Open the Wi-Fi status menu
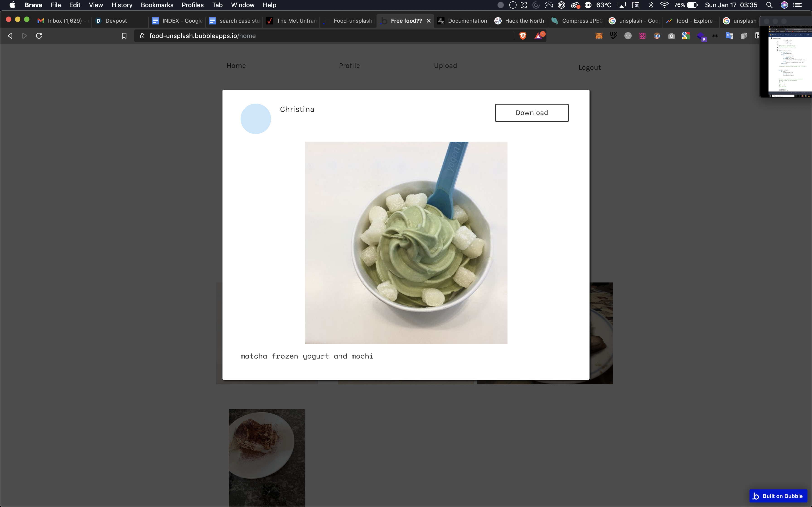Image resolution: width=812 pixels, height=507 pixels. tap(664, 5)
